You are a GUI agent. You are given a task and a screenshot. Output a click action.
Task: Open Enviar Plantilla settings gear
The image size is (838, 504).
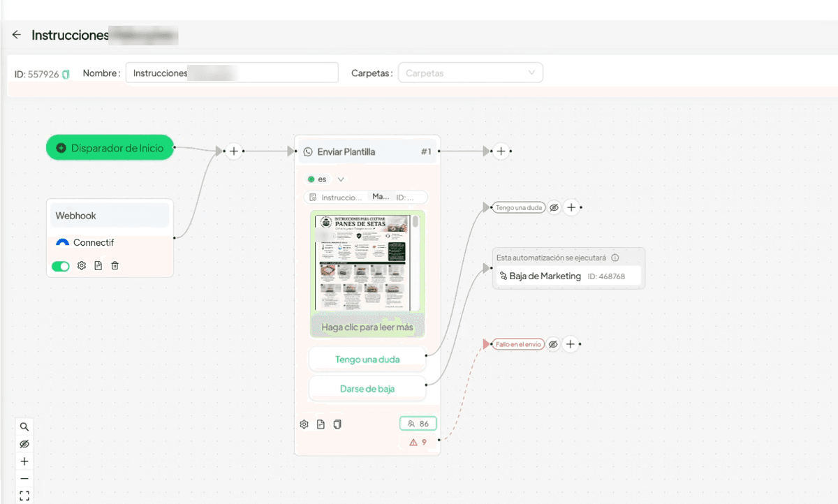coord(304,424)
